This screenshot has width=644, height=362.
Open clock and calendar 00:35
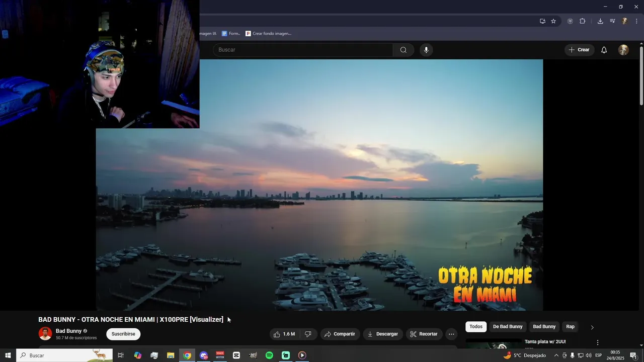[x=616, y=355]
